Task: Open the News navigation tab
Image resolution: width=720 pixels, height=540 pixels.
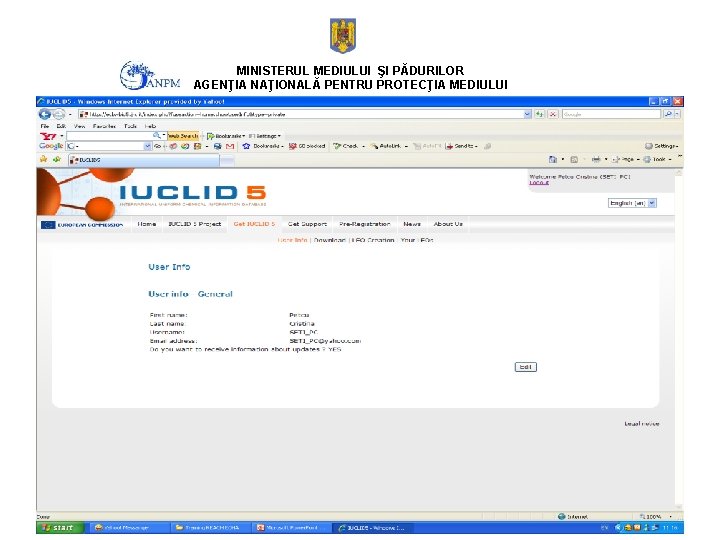Action: (x=412, y=224)
